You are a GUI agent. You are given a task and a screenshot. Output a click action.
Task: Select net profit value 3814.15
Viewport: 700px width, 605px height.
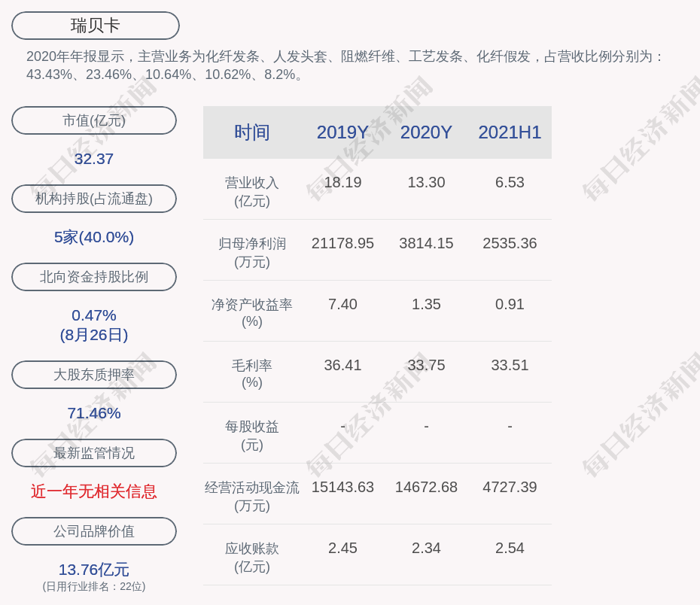pos(426,244)
